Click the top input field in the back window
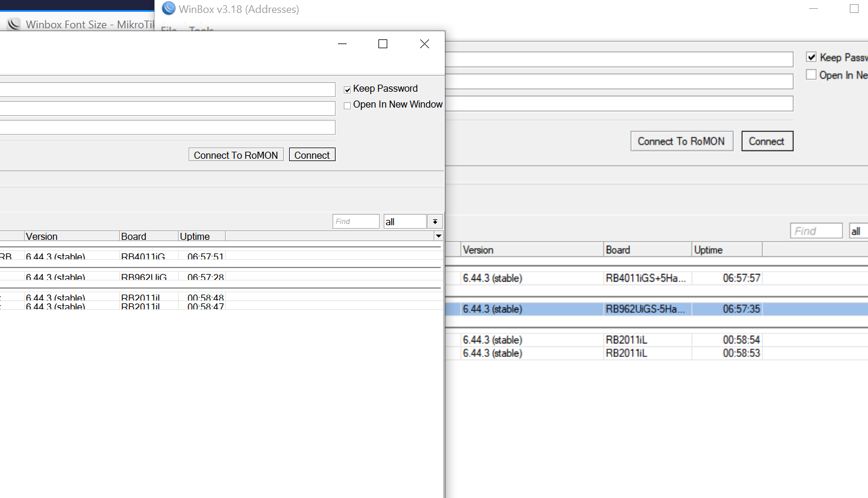Viewport: 868px width, 498px height. (619, 59)
